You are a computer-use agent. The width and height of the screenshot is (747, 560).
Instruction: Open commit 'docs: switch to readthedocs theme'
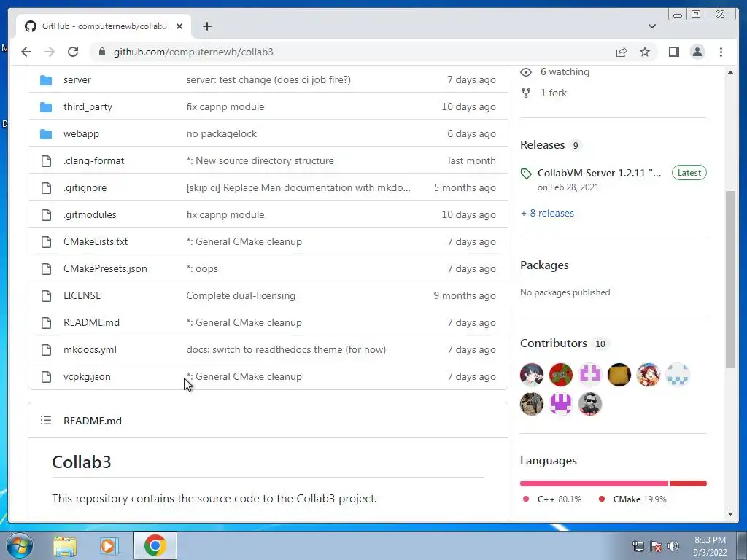286,349
